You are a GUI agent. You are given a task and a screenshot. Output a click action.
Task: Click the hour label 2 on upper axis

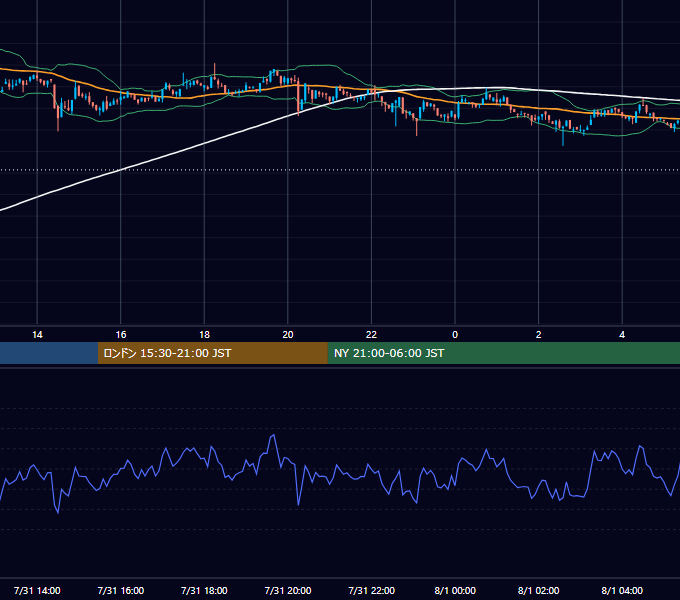(x=539, y=335)
